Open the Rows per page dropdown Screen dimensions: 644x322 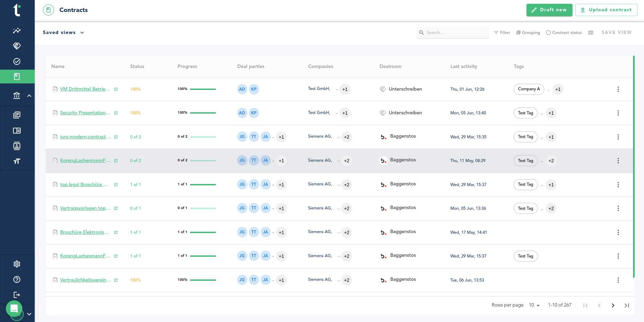tap(534, 305)
